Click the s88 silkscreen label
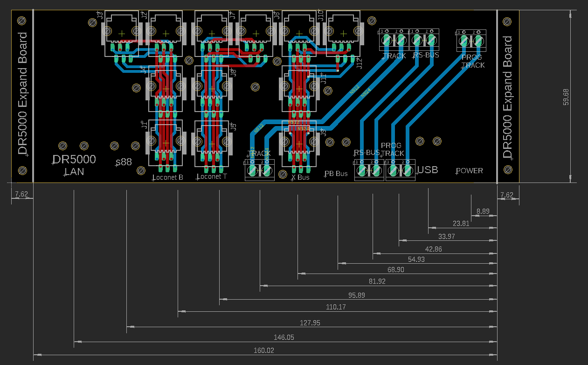This screenshot has height=365, width=588. [124, 162]
